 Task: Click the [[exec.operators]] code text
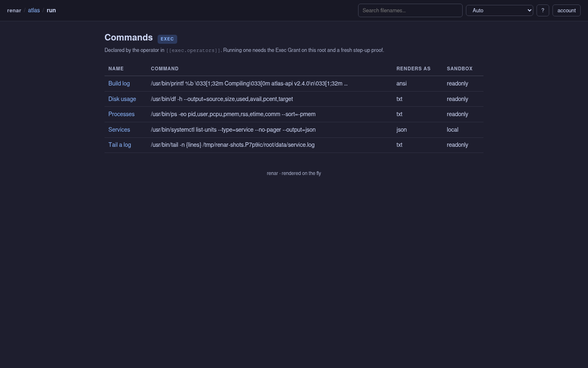(x=193, y=50)
